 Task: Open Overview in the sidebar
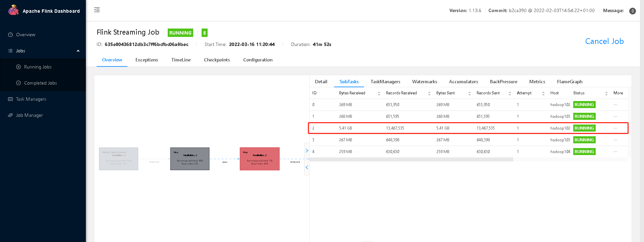[x=25, y=35]
